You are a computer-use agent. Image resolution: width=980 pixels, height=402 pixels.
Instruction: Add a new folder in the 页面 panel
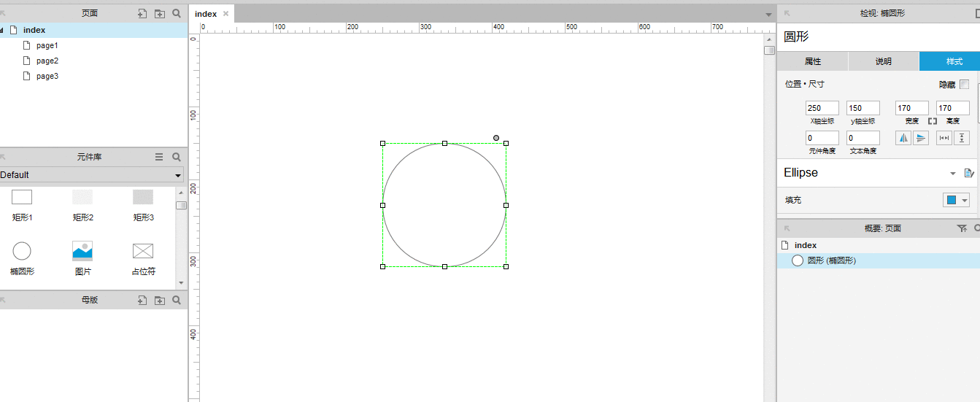coord(160,13)
